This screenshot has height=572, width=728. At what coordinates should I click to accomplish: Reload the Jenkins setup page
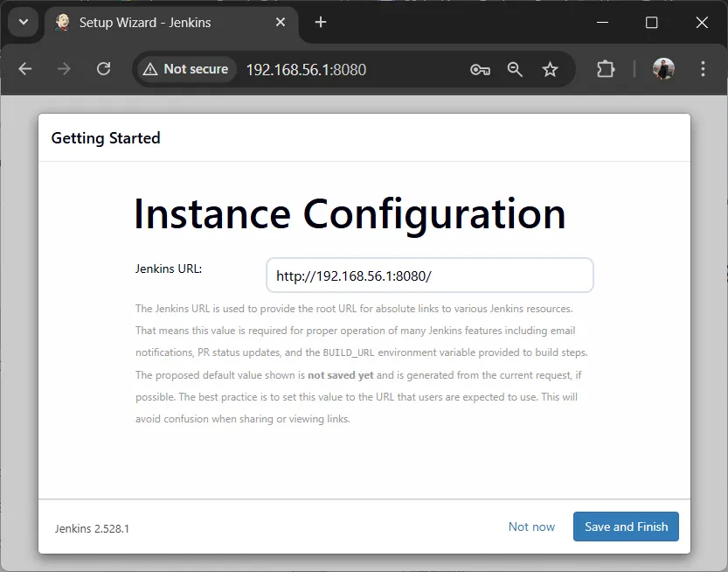point(103,69)
